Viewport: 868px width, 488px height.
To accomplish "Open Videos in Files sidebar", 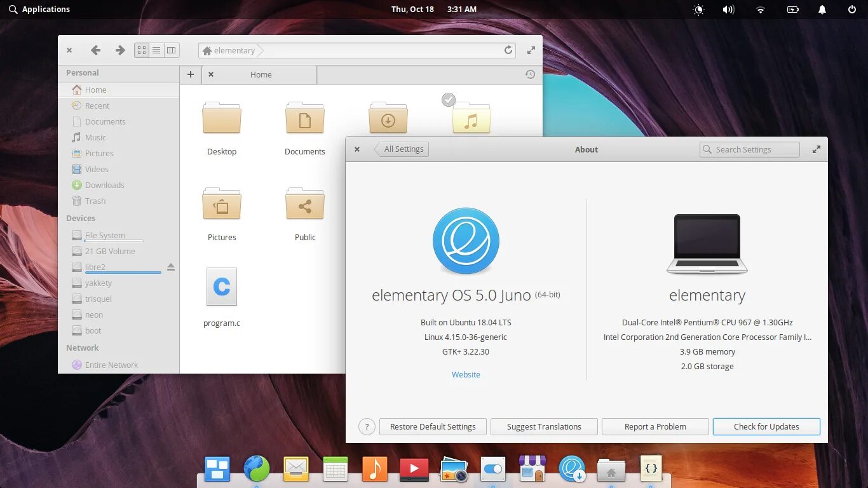I will pos(119,169).
